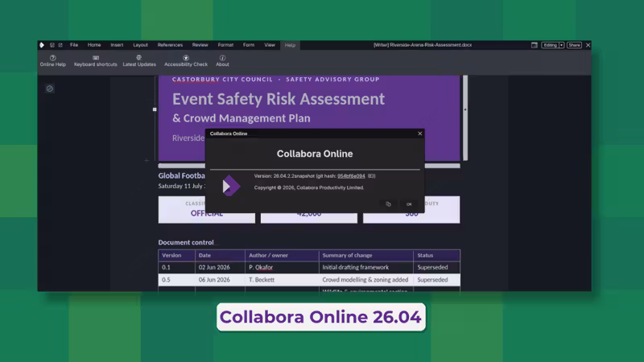
Task: Switch to the Review tab
Action: click(200, 45)
